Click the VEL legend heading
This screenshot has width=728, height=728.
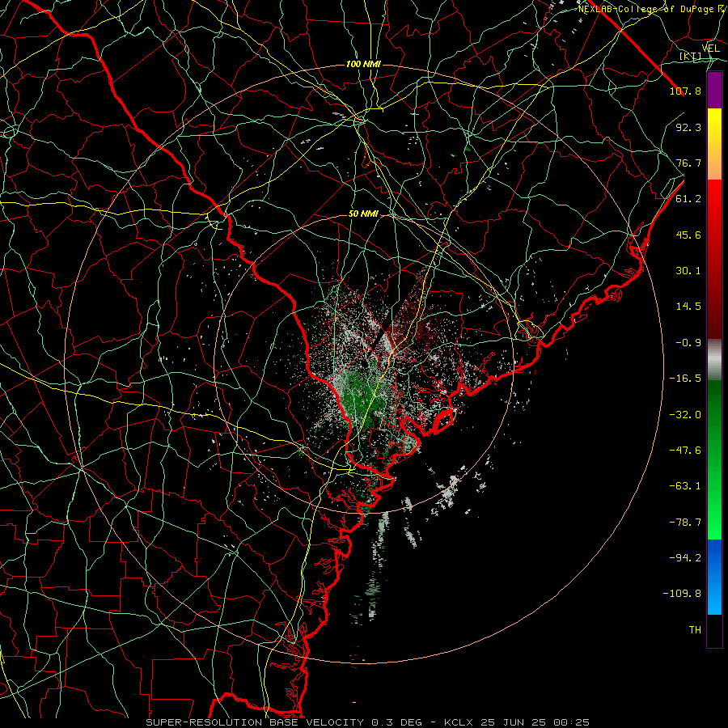pyautogui.click(x=711, y=49)
